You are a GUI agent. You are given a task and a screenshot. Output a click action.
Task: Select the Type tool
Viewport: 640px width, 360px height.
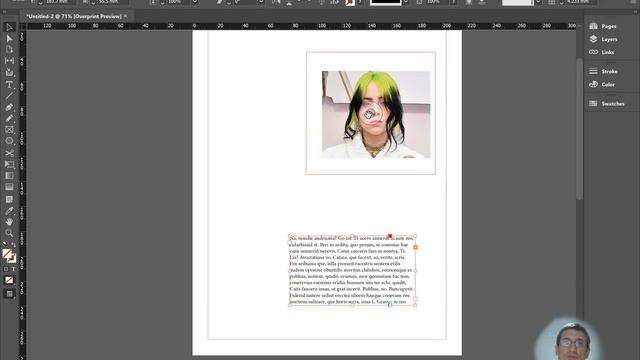tap(9, 84)
